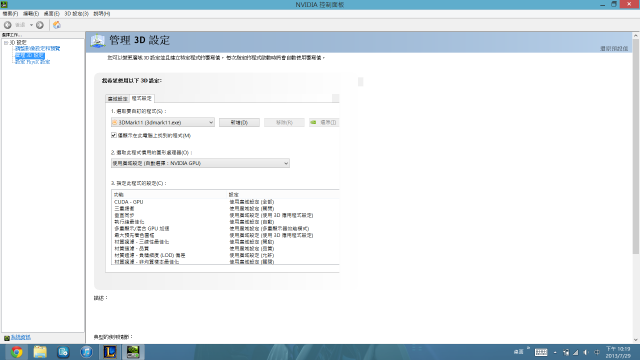Go to the Home page icon

click(x=57, y=25)
